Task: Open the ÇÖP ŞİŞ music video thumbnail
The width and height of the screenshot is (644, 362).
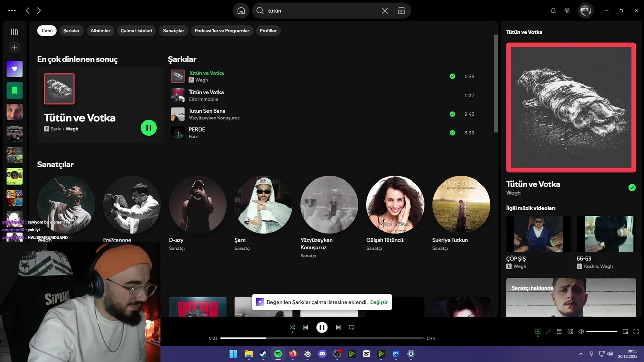Action: pyautogui.click(x=538, y=234)
